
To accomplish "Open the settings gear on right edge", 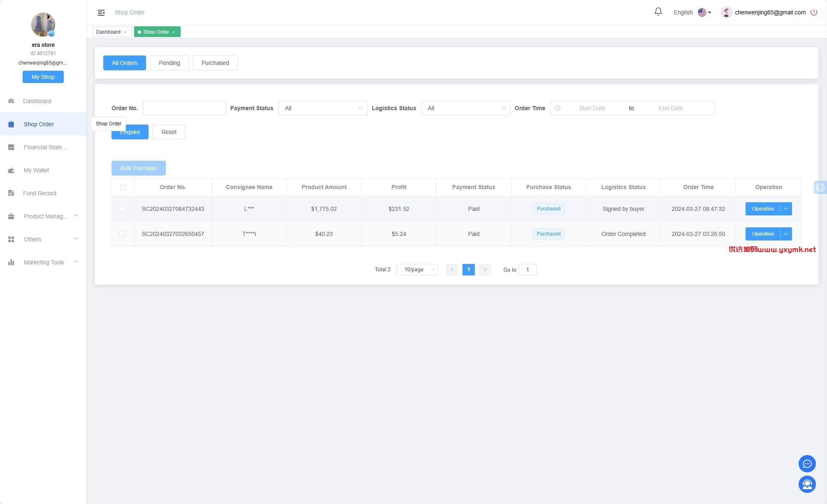I will pos(820,187).
